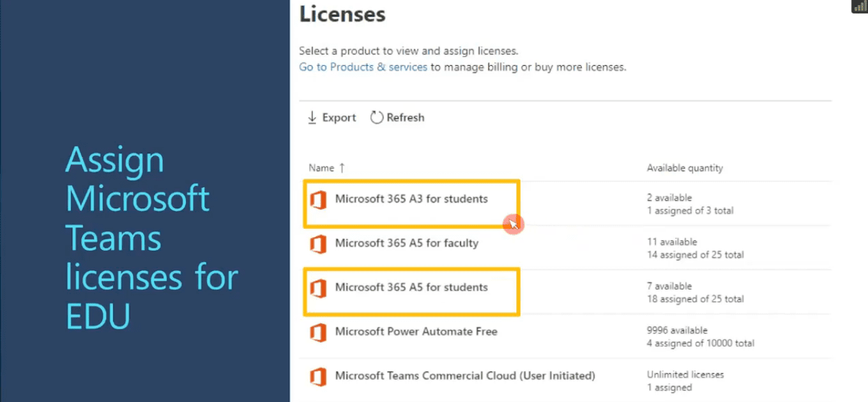The image size is (868, 402).
Task: Click '18 assigned of 25 total' text
Action: 696,298
